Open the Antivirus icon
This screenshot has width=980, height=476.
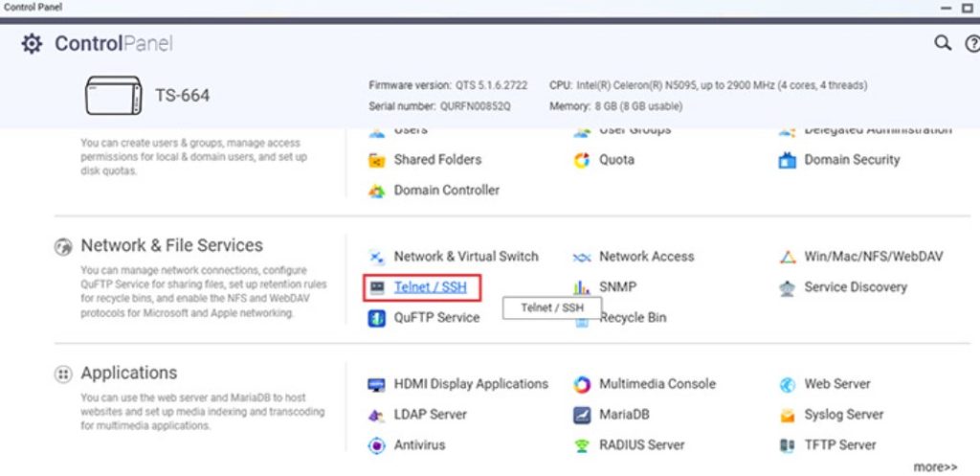pyautogui.click(x=376, y=446)
